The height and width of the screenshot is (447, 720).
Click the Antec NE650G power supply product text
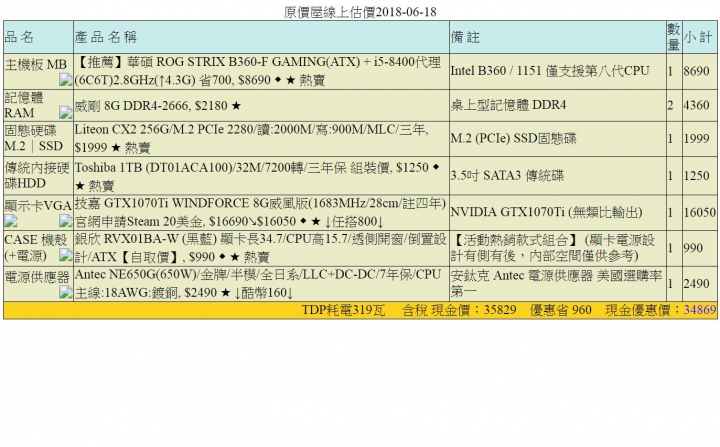260,283
